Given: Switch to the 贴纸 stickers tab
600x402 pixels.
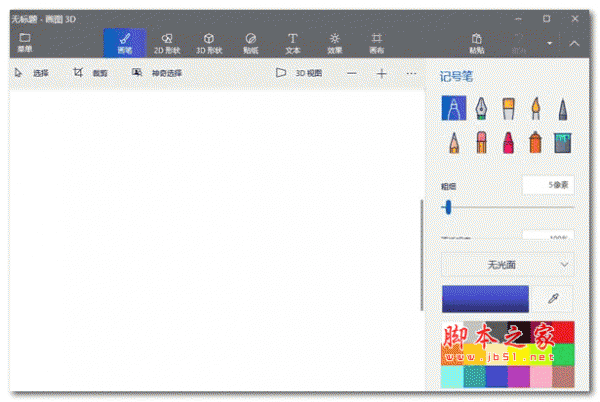Looking at the screenshot, I should [x=251, y=43].
